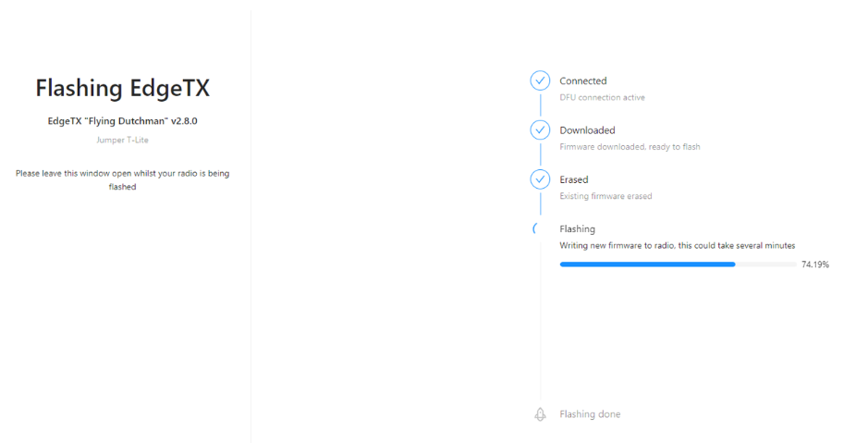Click EdgeTX "Flying Dutchman" v2.8.0 version text
The image size is (868, 443).
(122, 121)
